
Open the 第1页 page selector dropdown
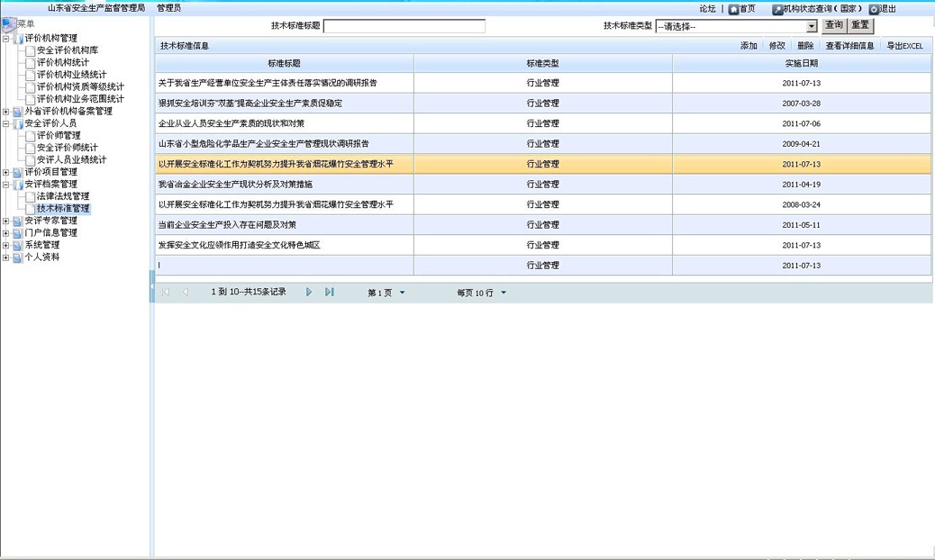(x=402, y=293)
